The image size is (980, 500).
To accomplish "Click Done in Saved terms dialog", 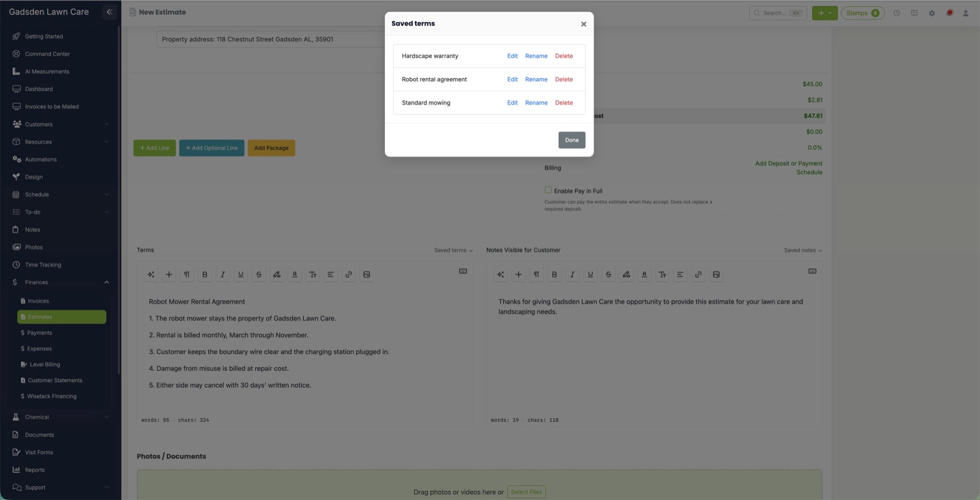I will pyautogui.click(x=571, y=140).
